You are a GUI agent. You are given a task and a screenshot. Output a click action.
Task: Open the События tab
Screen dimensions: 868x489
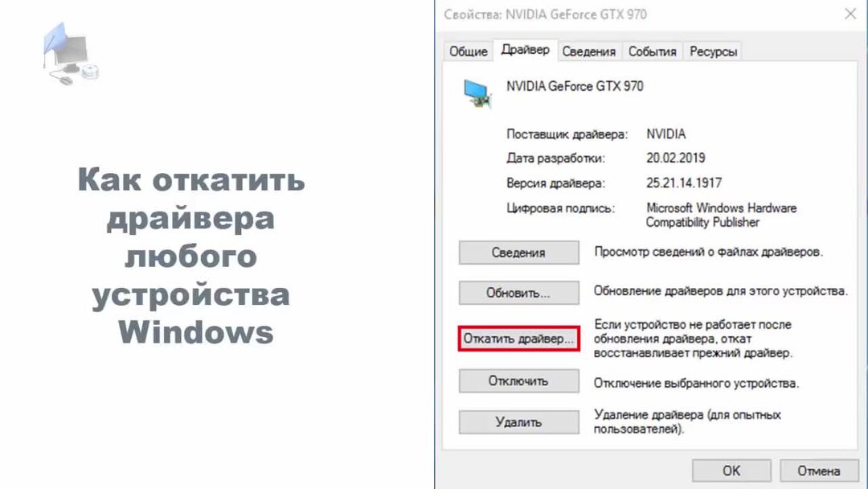[x=652, y=51]
